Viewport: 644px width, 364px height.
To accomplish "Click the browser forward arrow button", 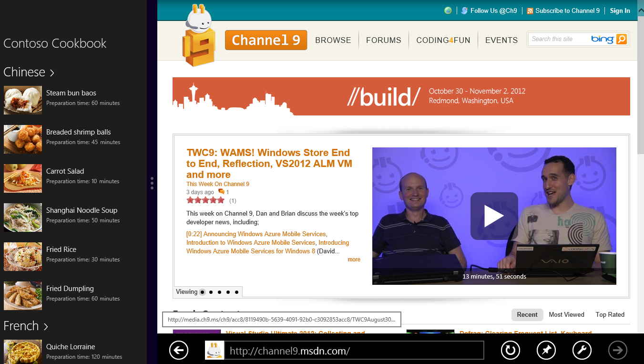I will tap(618, 351).
